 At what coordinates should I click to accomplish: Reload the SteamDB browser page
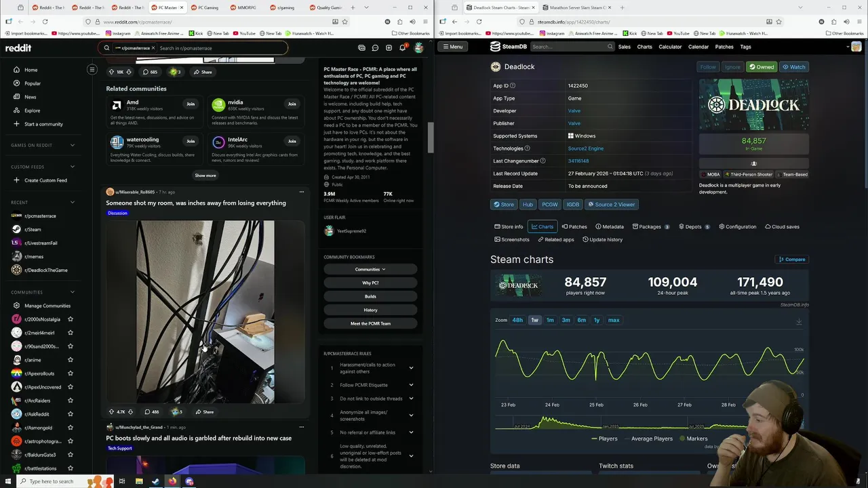pyautogui.click(x=479, y=21)
